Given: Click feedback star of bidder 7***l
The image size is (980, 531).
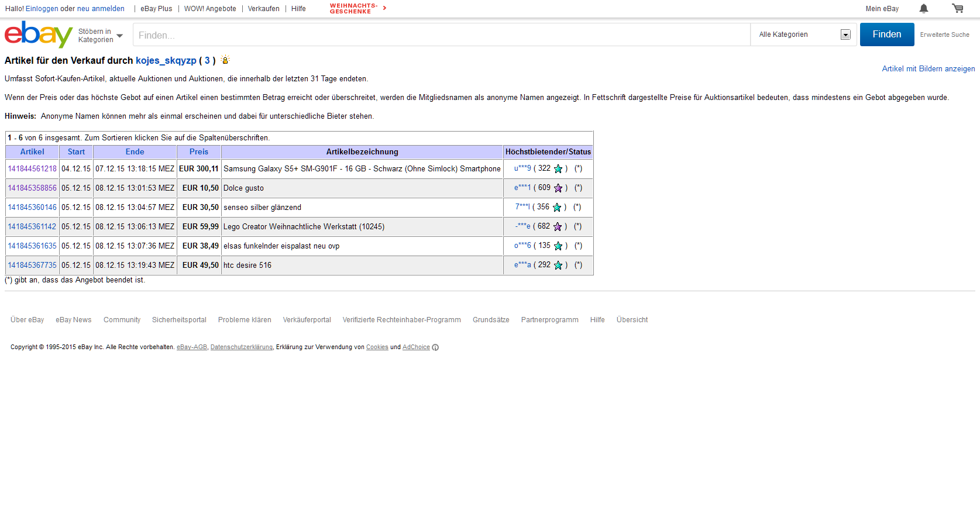Looking at the screenshot, I should point(557,208).
